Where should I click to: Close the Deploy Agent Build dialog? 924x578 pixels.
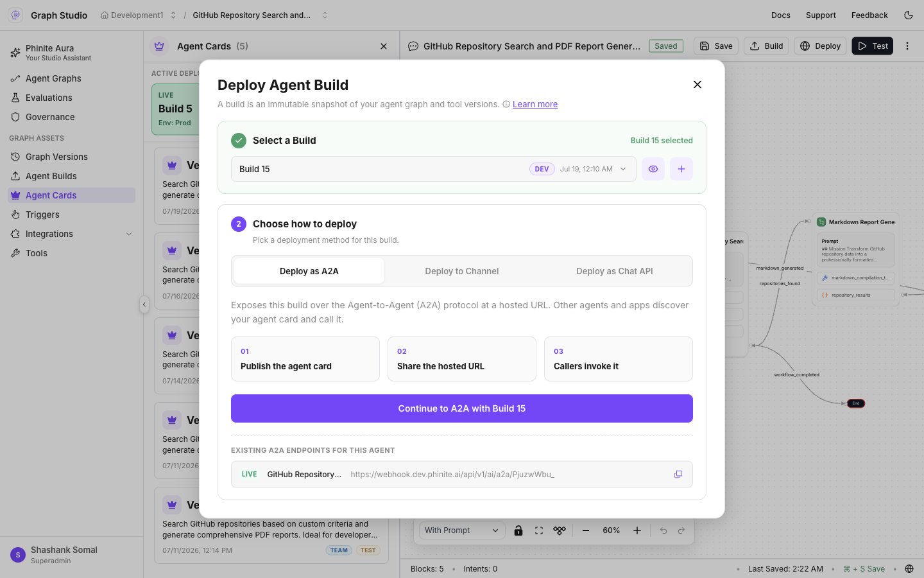(x=697, y=85)
